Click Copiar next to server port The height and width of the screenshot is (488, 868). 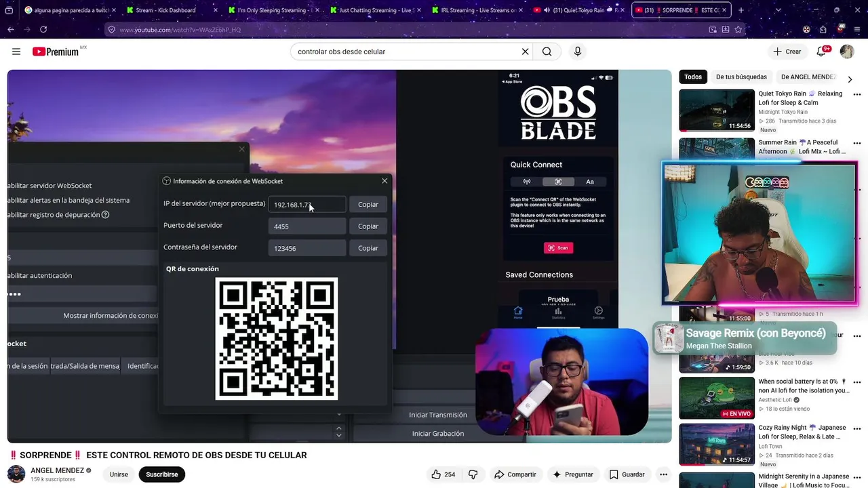pos(368,226)
